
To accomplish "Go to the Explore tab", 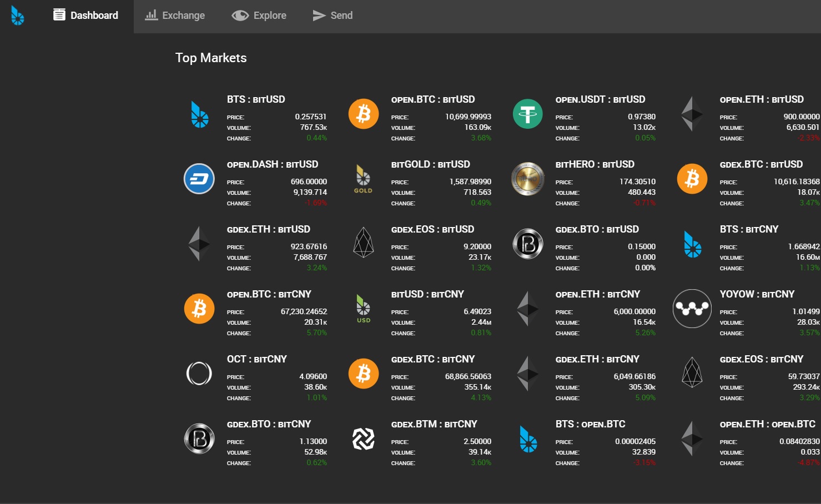I will tap(259, 16).
